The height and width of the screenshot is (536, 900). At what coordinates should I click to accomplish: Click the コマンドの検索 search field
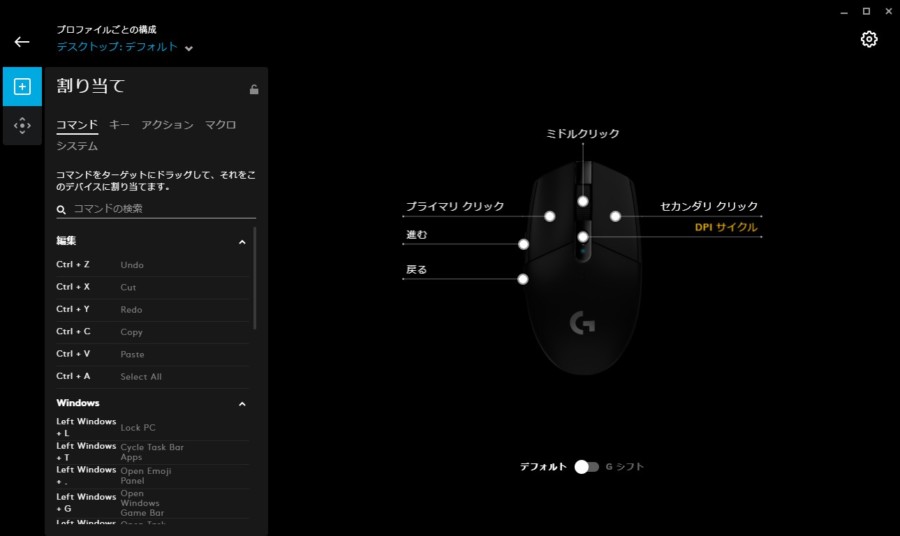click(160, 209)
